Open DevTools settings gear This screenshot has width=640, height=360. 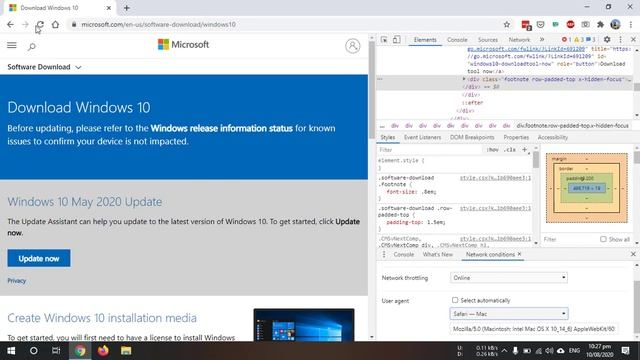pyautogui.click(x=607, y=40)
